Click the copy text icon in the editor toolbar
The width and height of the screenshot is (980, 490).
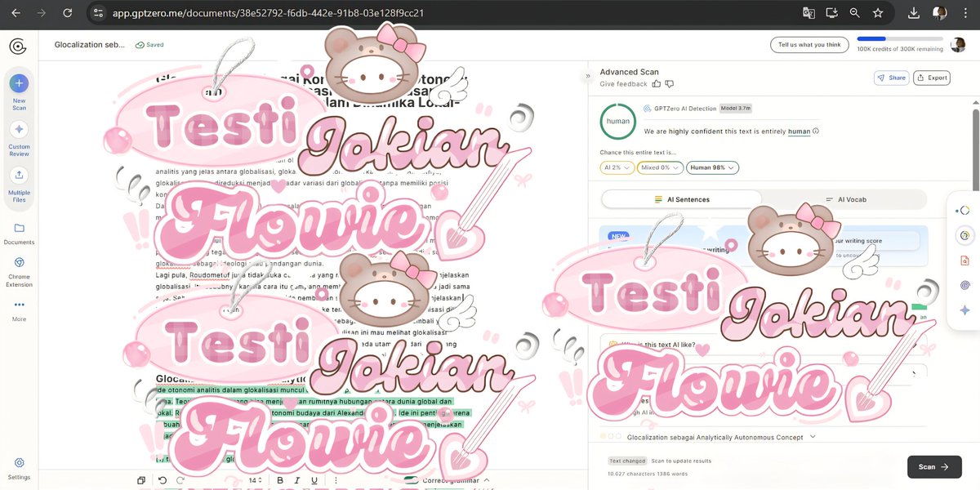[x=141, y=480]
